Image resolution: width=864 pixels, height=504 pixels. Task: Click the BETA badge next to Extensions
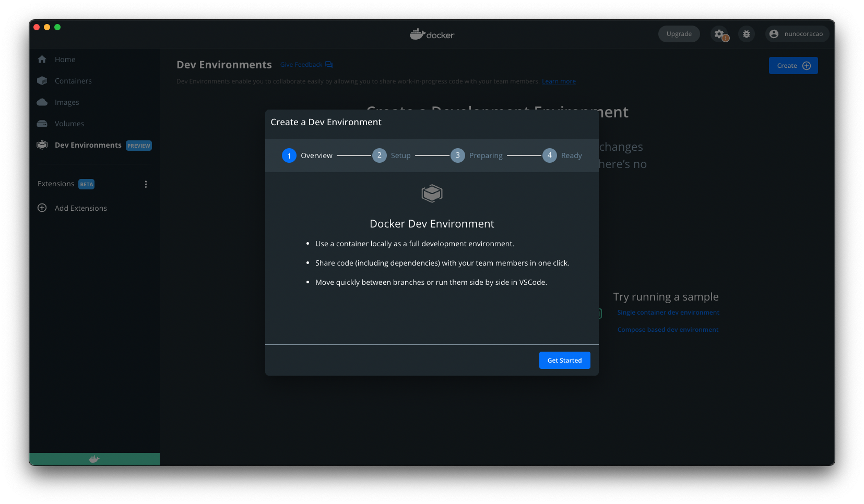pyautogui.click(x=86, y=184)
